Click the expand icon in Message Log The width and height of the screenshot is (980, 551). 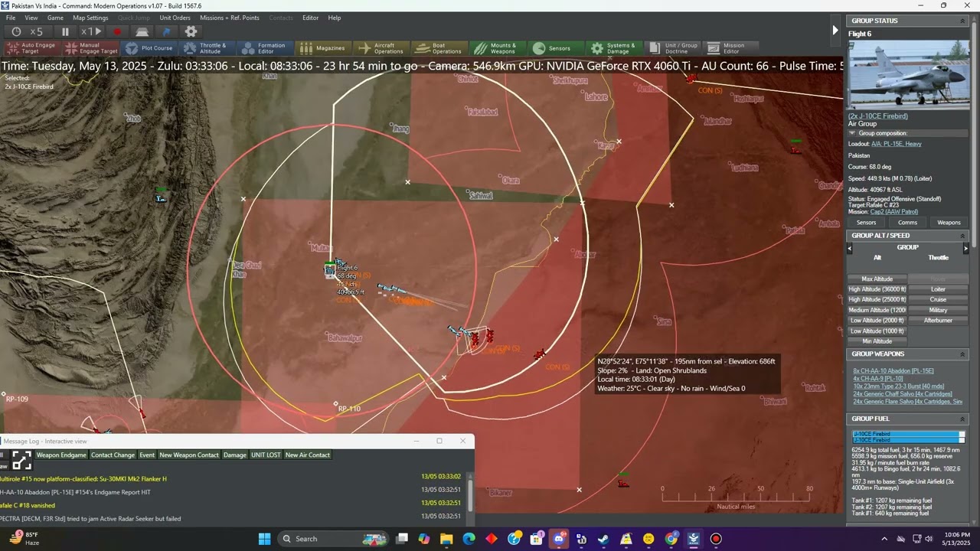tap(21, 460)
